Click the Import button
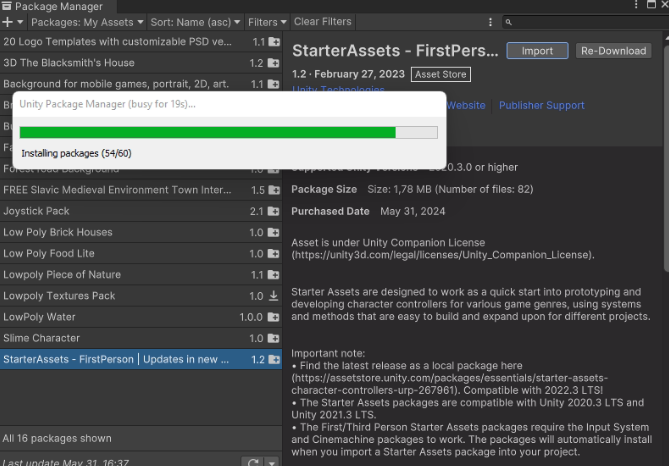 [x=537, y=51]
